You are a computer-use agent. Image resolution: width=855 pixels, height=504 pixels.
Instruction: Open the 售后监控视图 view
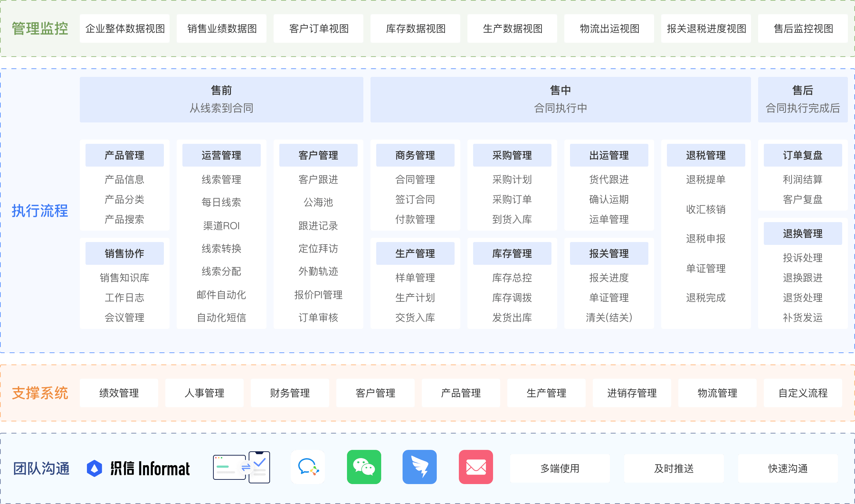point(803,28)
